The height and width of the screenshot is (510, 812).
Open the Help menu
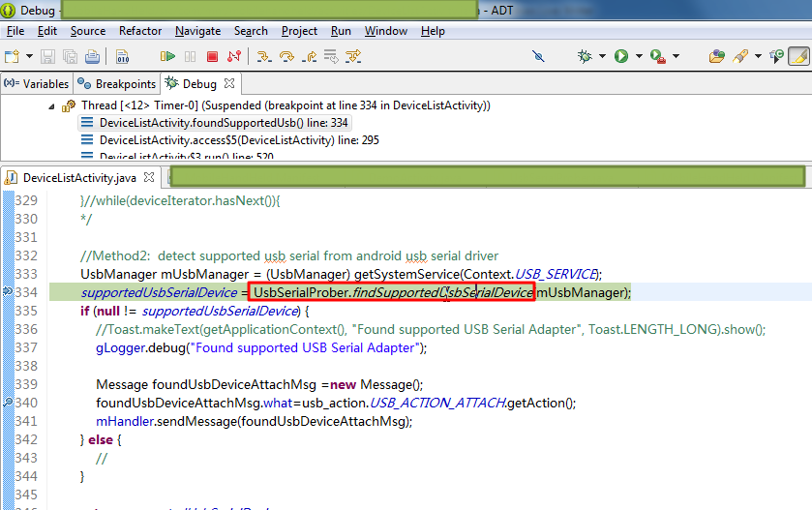[x=433, y=31]
